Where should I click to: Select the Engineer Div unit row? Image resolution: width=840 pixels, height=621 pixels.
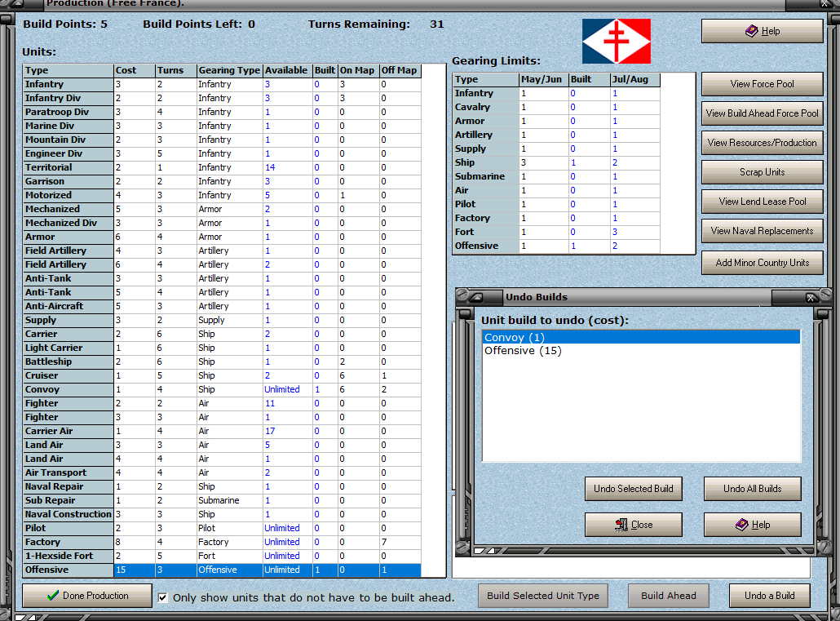coord(223,154)
